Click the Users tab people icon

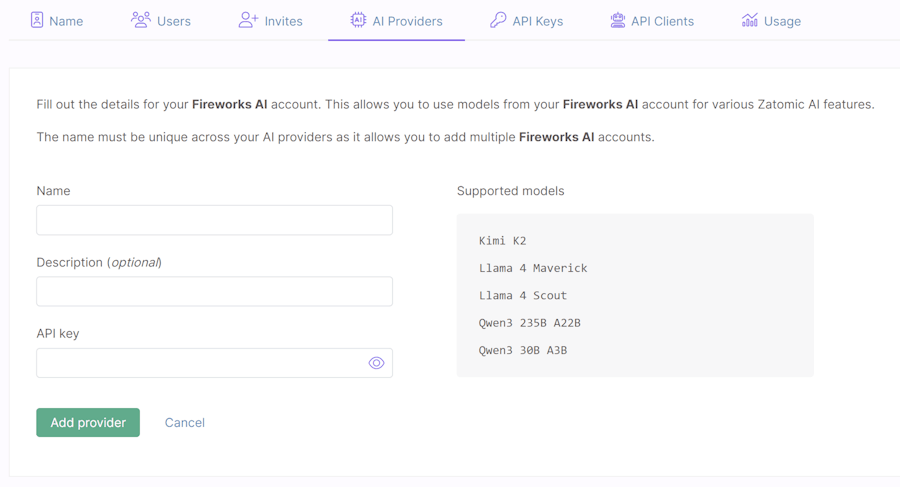point(141,20)
